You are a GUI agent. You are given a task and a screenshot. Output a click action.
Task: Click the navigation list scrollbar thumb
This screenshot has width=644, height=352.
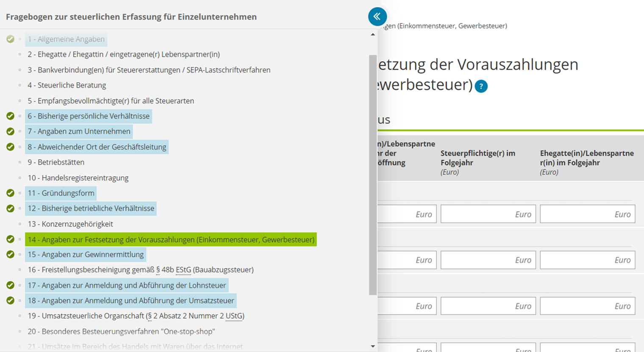click(x=373, y=175)
